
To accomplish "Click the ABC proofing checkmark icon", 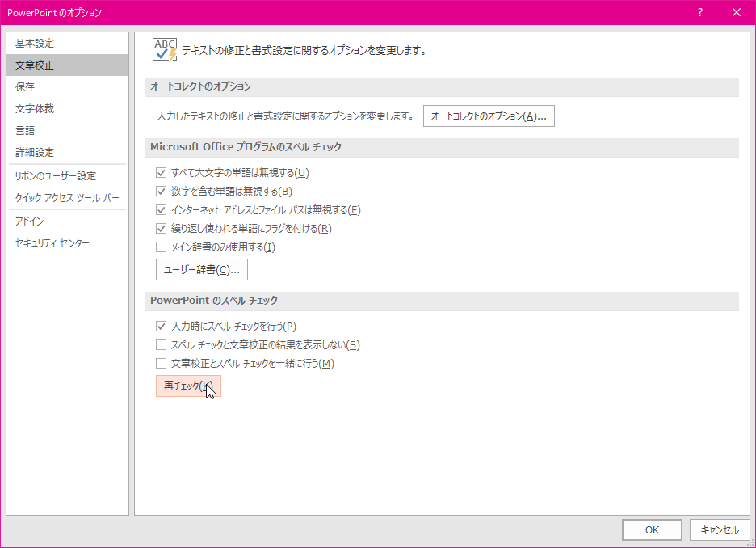I will 165,49.
